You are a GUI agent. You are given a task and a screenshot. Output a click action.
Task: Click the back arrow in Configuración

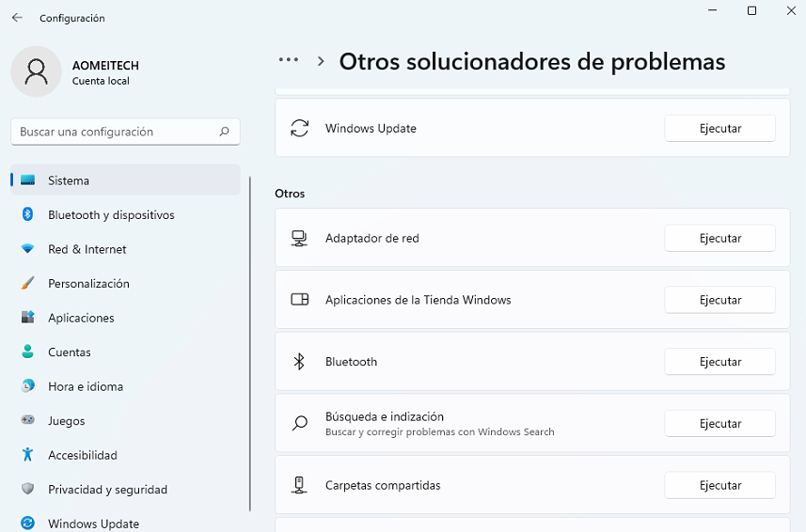[17, 18]
